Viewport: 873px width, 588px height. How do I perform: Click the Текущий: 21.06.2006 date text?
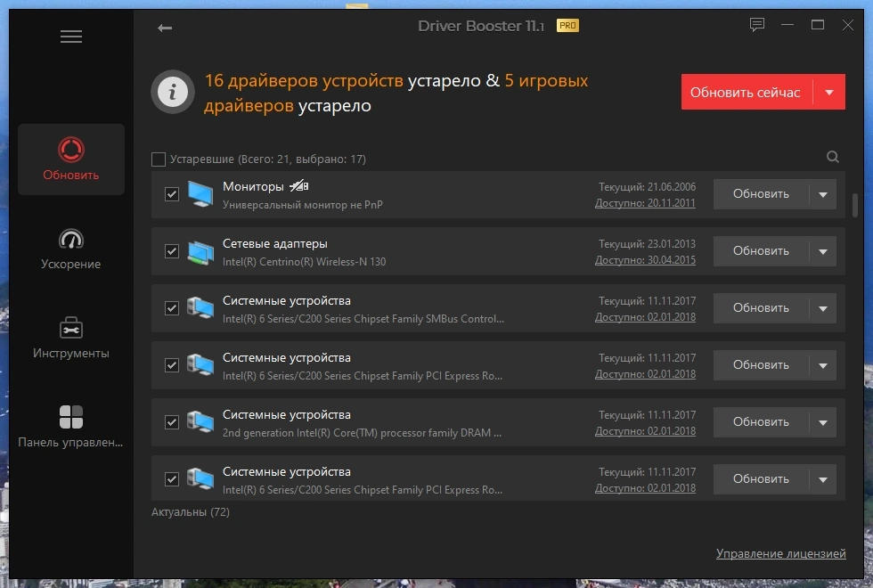(648, 187)
